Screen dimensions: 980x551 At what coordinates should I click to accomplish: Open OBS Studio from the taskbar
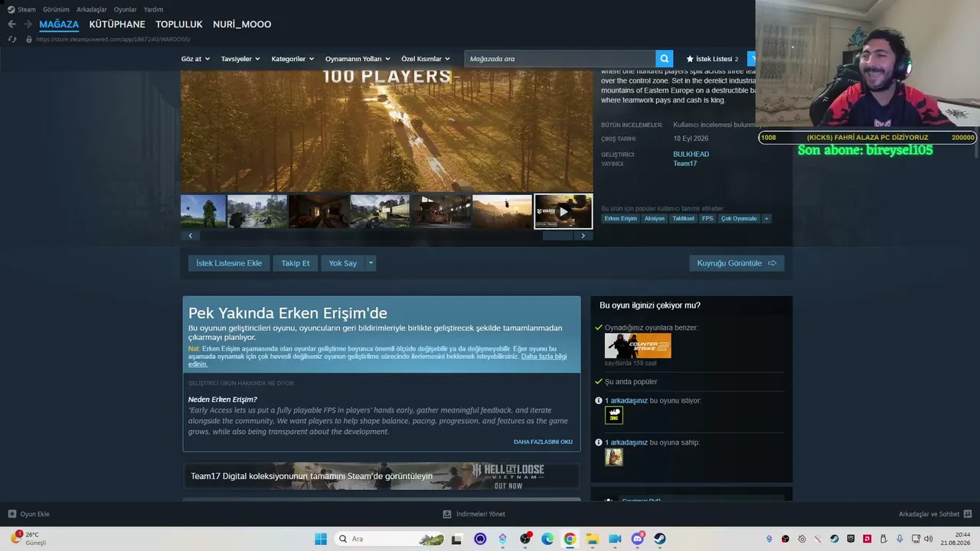click(525, 539)
